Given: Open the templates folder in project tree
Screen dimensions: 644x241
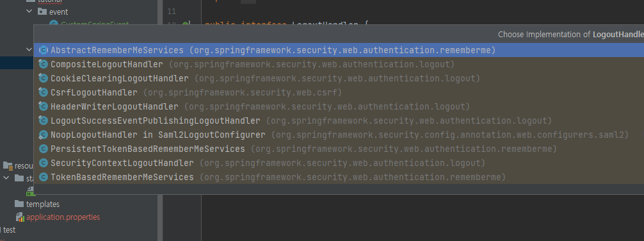Looking at the screenshot, I should click(43, 204).
